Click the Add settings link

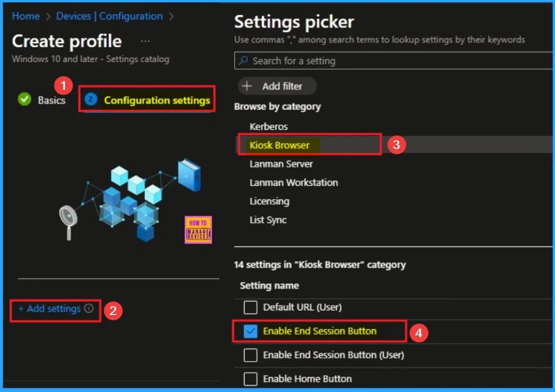pyautogui.click(x=49, y=309)
